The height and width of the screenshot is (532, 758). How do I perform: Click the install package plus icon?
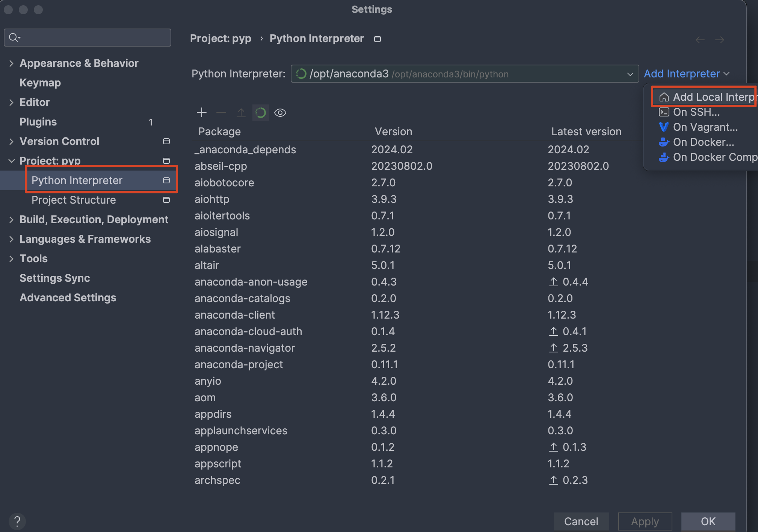(x=202, y=112)
